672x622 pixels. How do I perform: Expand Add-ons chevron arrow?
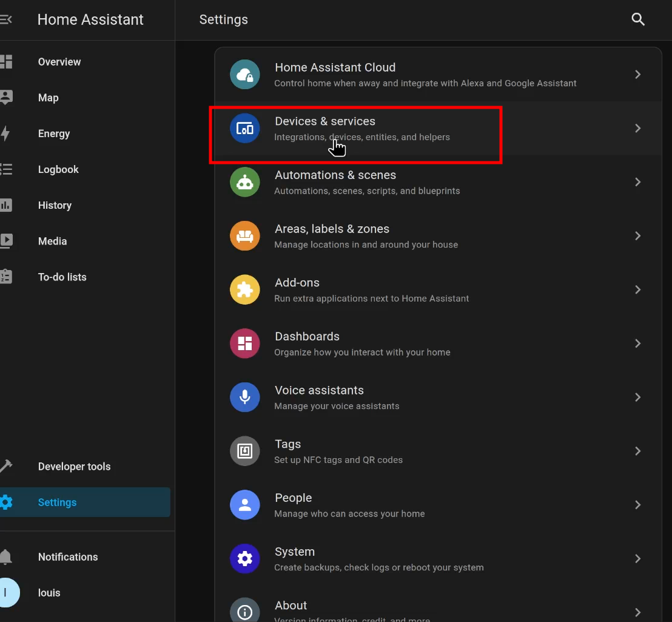[x=637, y=290]
